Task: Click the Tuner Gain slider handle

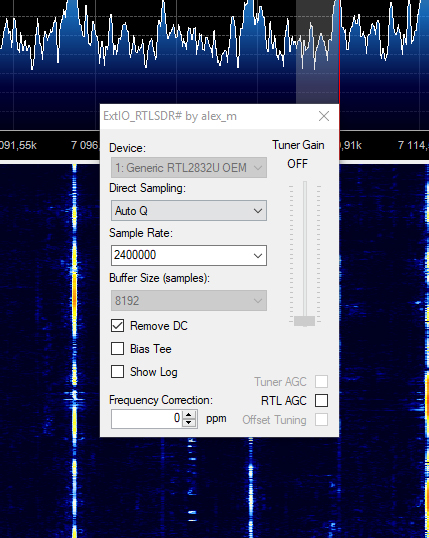Action: click(304, 321)
